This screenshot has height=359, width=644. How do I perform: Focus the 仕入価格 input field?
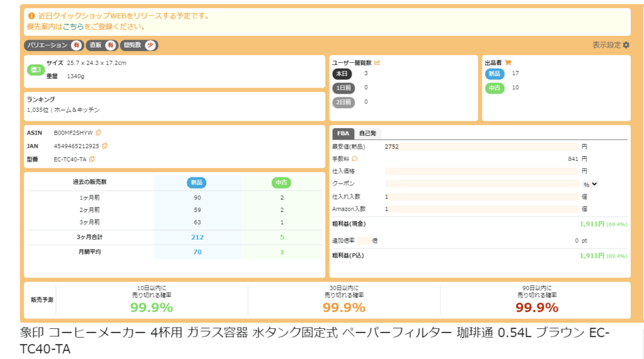481,171
